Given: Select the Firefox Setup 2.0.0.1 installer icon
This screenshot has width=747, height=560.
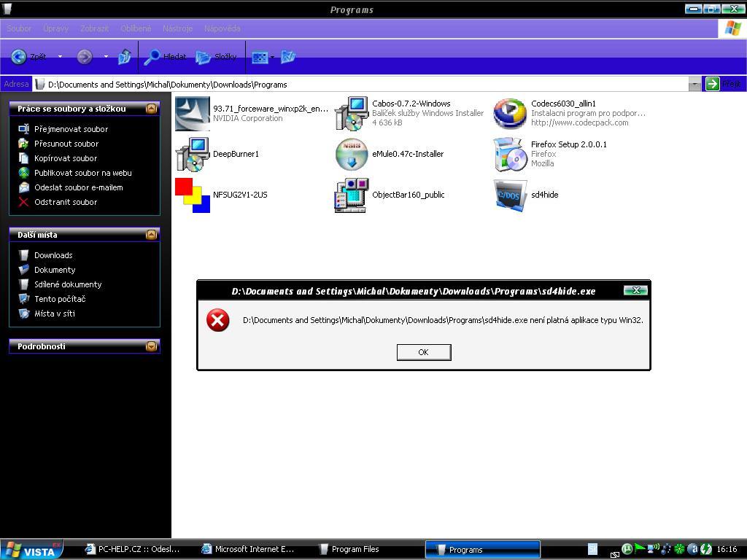Looking at the screenshot, I should click(x=510, y=155).
